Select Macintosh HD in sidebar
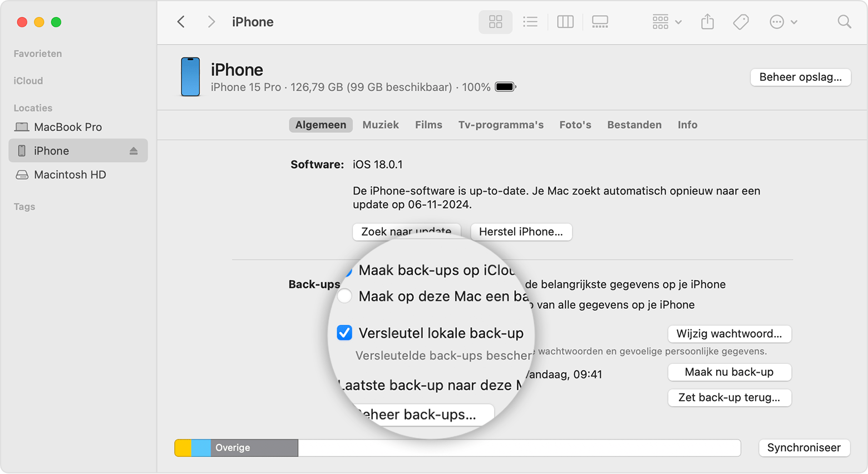Viewport: 868px width, 474px height. pyautogui.click(x=60, y=175)
